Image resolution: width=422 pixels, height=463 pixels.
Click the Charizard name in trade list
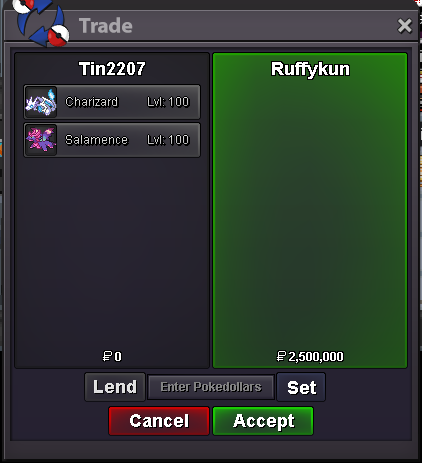point(92,102)
